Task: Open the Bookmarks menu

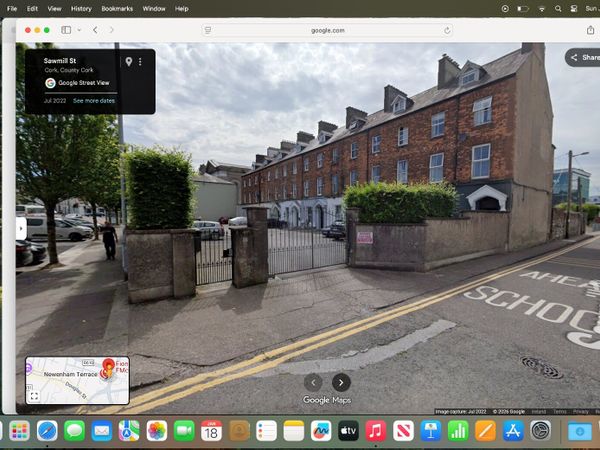Action: (x=117, y=8)
